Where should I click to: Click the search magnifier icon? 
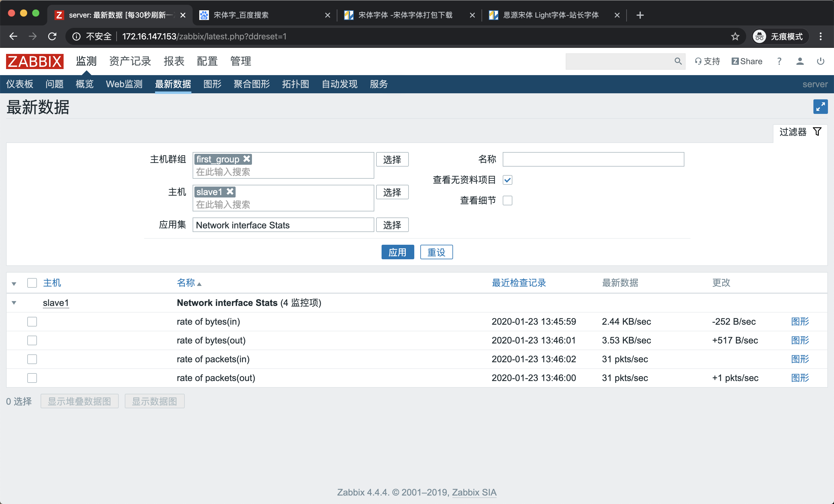click(678, 61)
